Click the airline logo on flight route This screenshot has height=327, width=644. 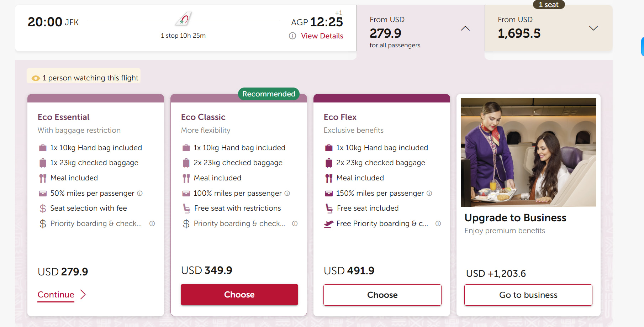point(183,19)
